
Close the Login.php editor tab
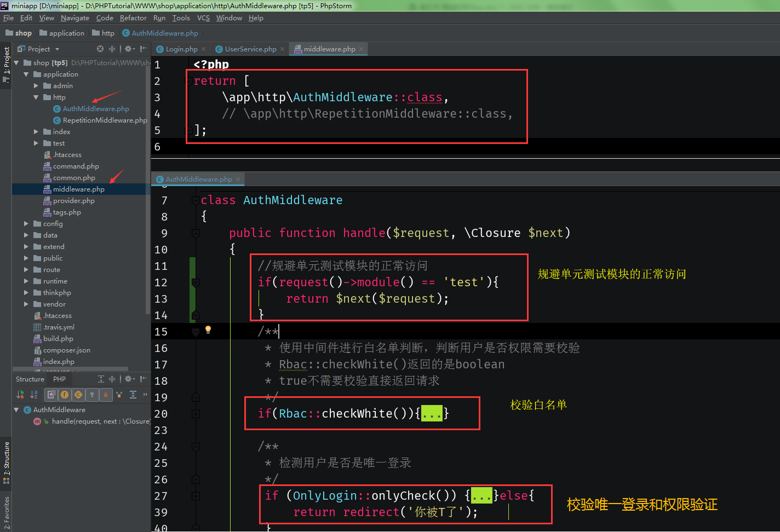tap(203, 48)
